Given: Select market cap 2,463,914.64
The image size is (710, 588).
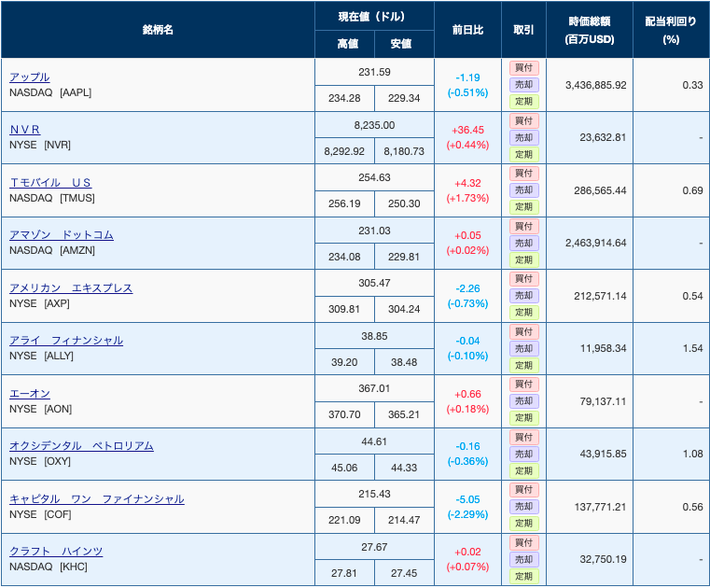Looking at the screenshot, I should (596, 243).
